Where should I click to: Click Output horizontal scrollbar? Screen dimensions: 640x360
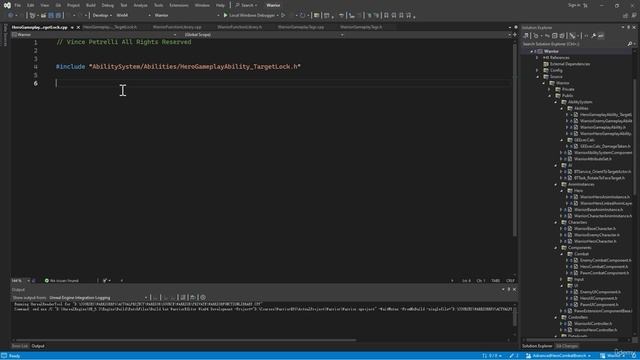coord(186,340)
